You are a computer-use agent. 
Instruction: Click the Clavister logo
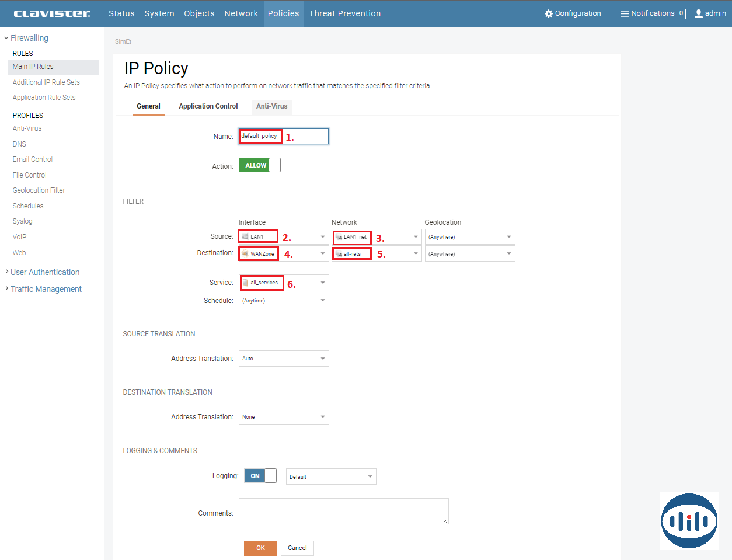tap(52, 13)
